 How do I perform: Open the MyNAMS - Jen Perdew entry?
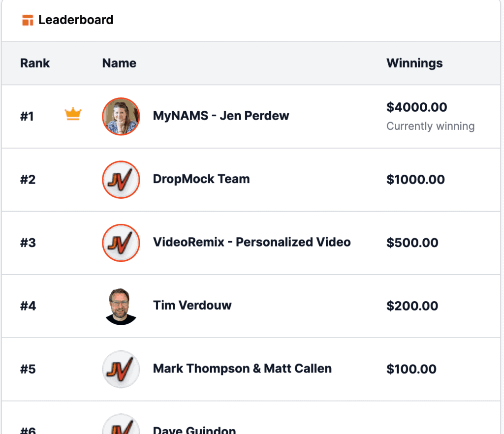[220, 116]
